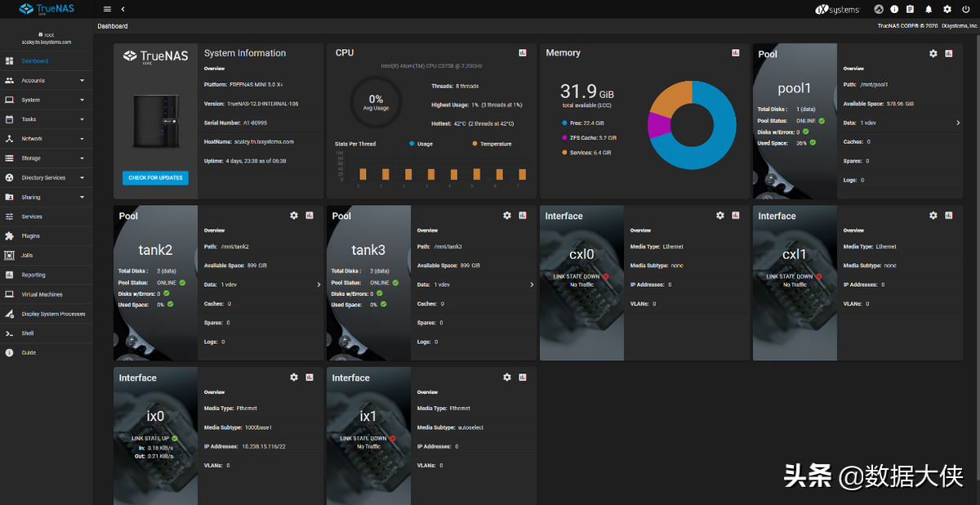Open Guide in the sidebar
980x505 pixels.
(47, 353)
